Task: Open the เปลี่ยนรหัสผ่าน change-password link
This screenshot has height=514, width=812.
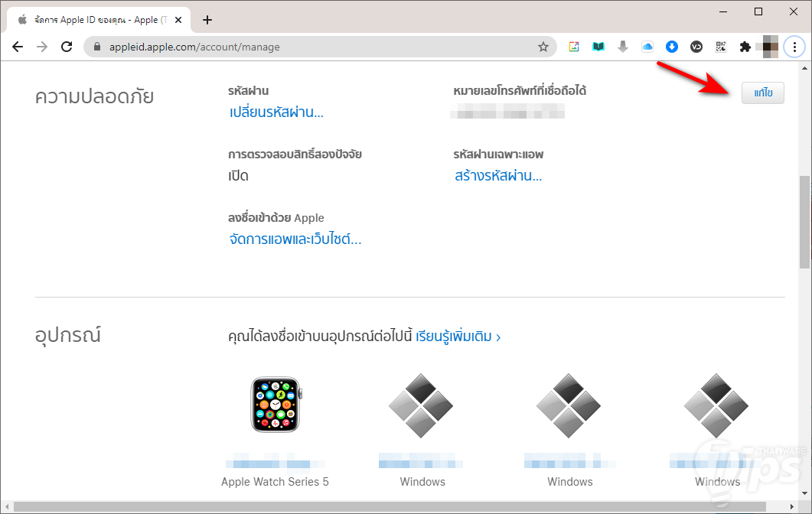Action: [x=276, y=112]
